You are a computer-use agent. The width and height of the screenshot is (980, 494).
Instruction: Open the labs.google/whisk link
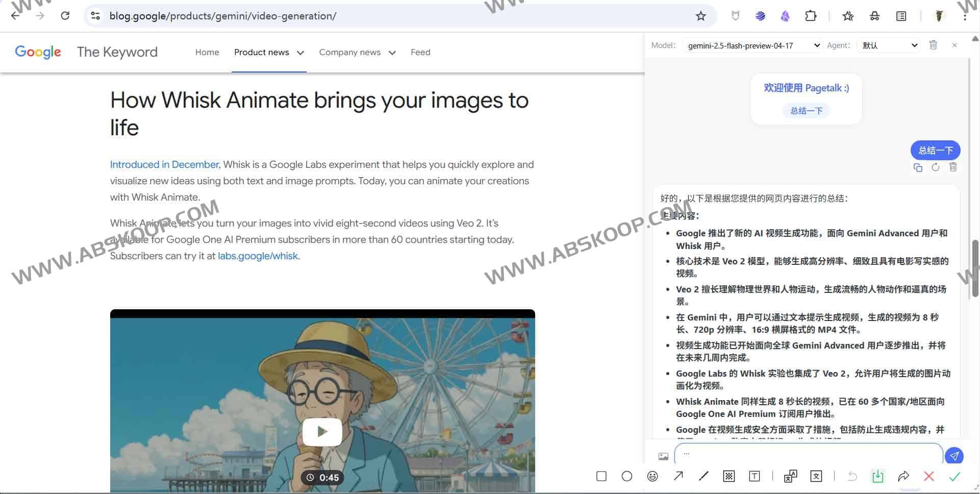tap(258, 256)
